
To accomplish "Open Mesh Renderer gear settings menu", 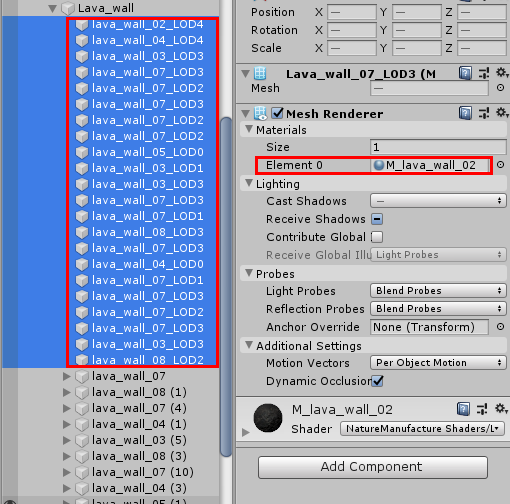I will point(502,113).
